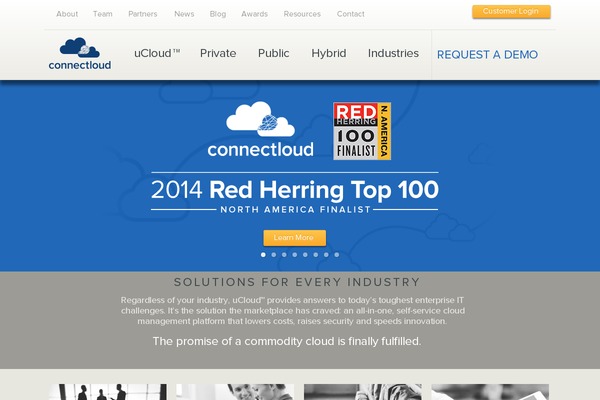The height and width of the screenshot is (400, 600).
Task: Click the connectcloud logo in the header
Action: pos(80,54)
